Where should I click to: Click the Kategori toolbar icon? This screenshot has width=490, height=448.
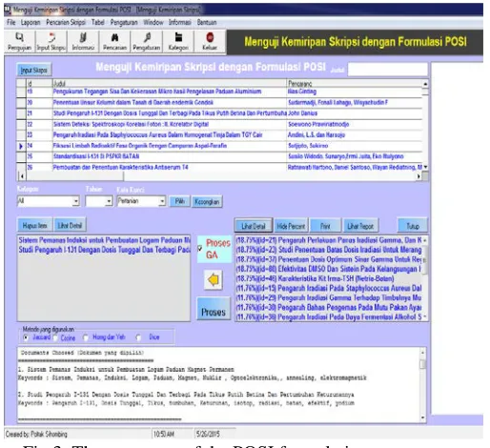tap(178, 37)
